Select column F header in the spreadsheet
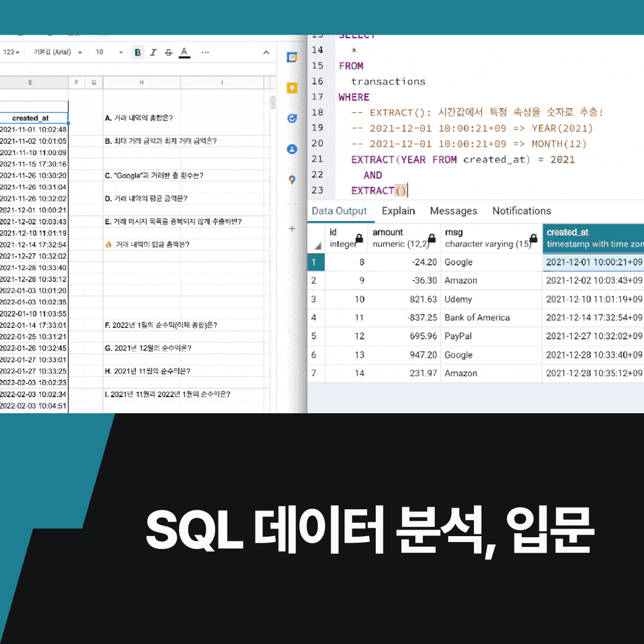Image resolution: width=644 pixels, height=644 pixels. (x=76, y=82)
